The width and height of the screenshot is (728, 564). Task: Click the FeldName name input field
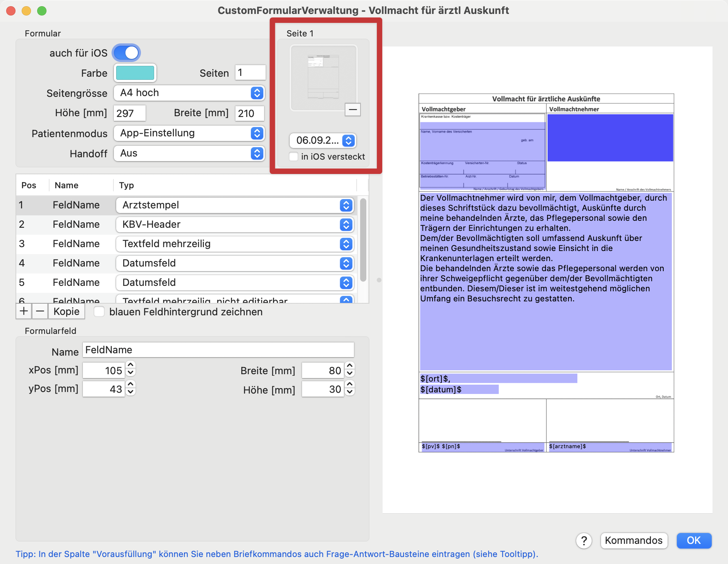[218, 349]
